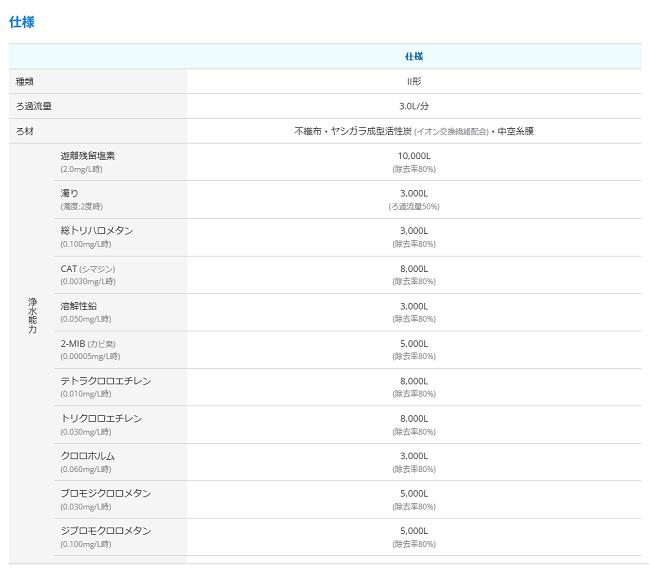Viewport: 650px width, 578px height.
Task: Click the クロロホルム row label
Action: coord(87,455)
